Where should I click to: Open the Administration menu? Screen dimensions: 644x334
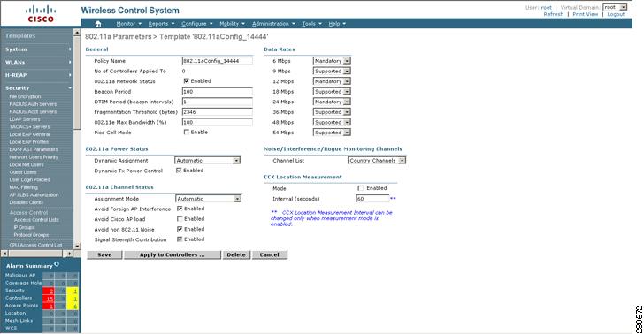pyautogui.click(x=273, y=24)
